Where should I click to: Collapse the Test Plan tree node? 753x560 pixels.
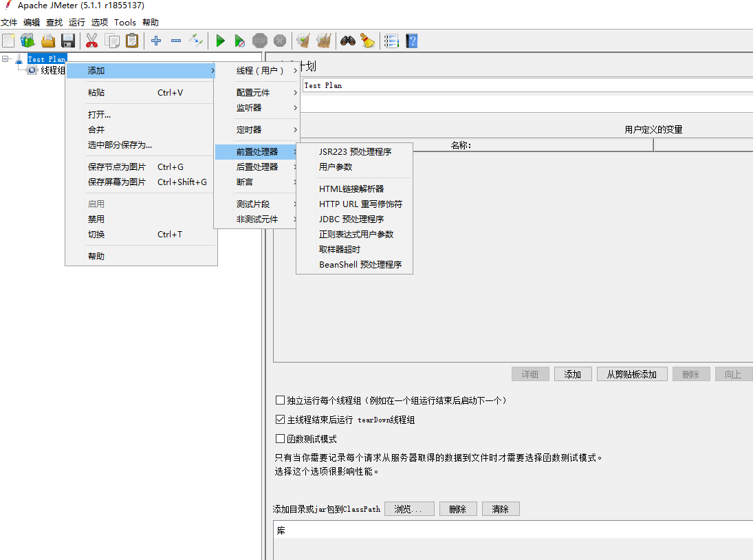(5, 58)
